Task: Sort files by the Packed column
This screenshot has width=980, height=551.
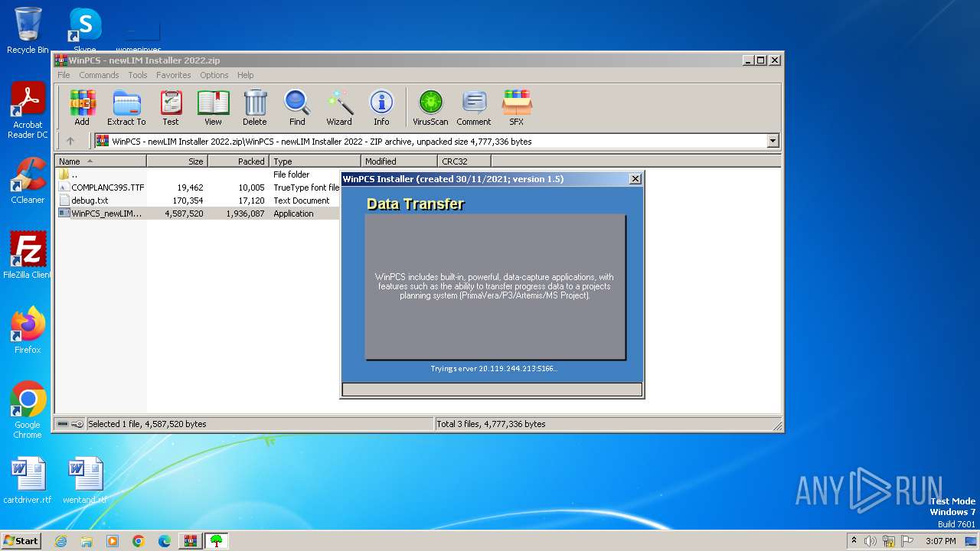Action: pyautogui.click(x=238, y=161)
